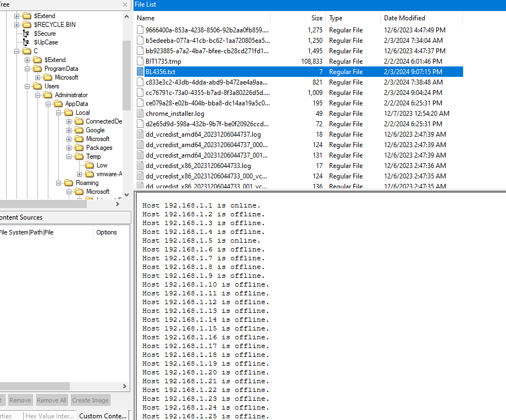Sort file list by Type column
The image size is (506, 420).
click(353, 18)
